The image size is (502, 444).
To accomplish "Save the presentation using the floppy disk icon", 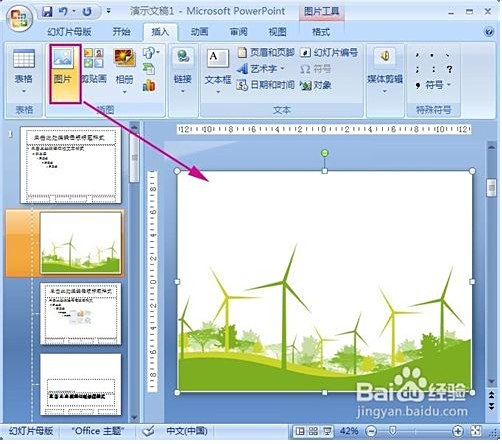I will tap(47, 12).
